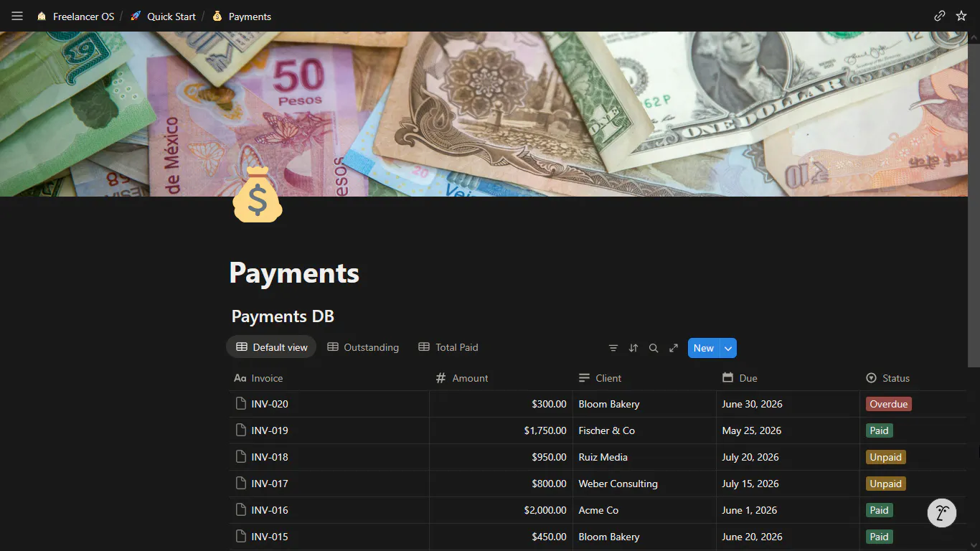The height and width of the screenshot is (551, 980).
Task: Select the $950.00 amount cell
Action: coord(501,457)
